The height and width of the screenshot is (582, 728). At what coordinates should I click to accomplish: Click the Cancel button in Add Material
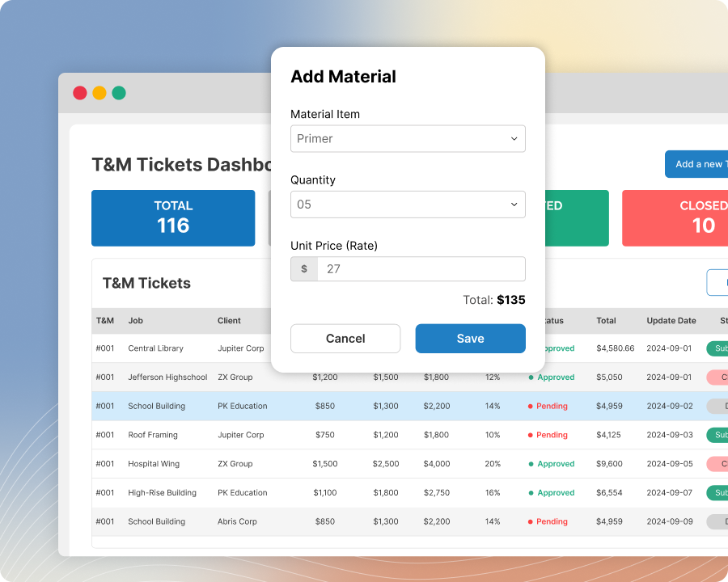345,339
